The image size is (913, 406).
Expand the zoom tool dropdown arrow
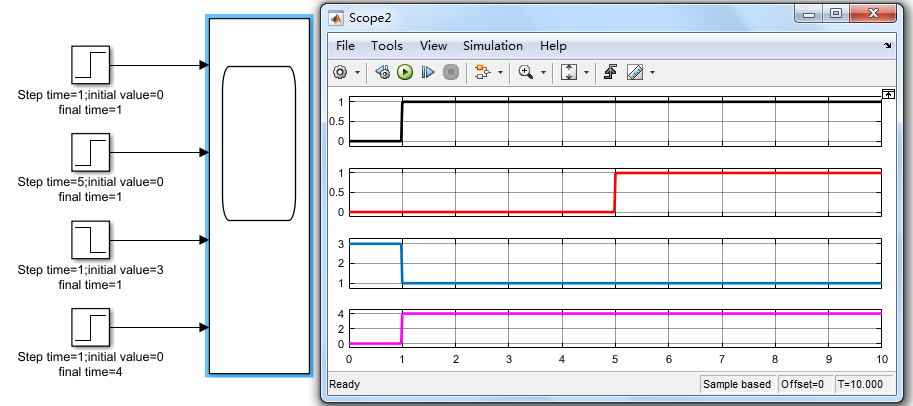[544, 73]
